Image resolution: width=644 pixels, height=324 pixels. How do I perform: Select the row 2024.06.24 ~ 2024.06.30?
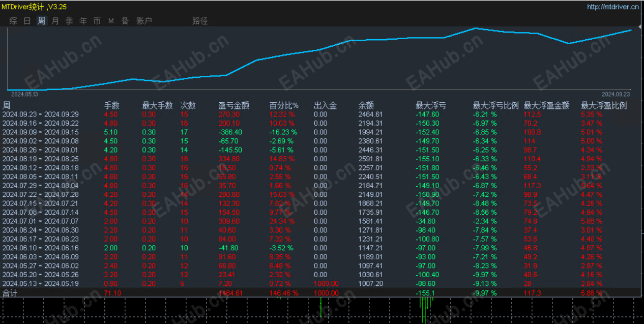(320, 230)
